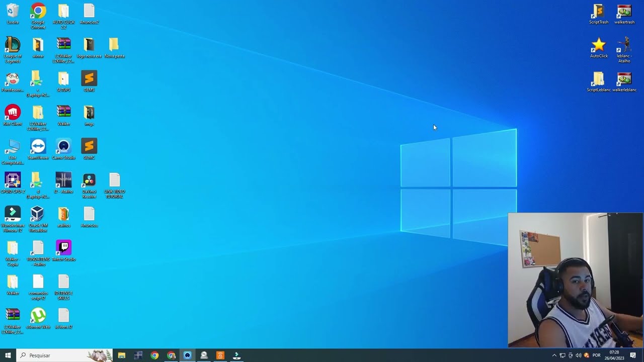Select the Walker RAR archive icon
This screenshot has width=644, height=362.
tap(63, 115)
